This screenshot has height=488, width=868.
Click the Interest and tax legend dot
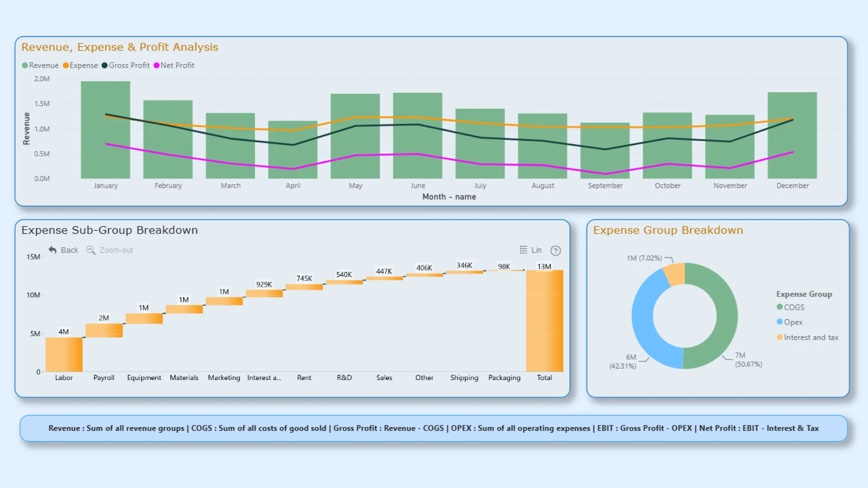779,337
